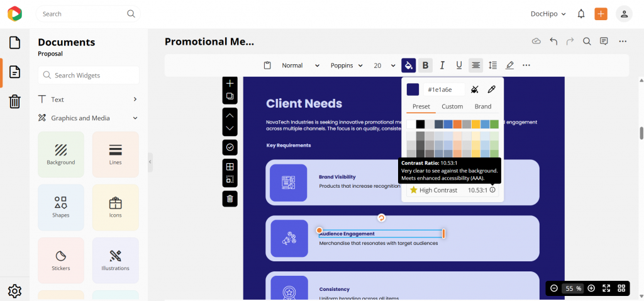Image resolution: width=644 pixels, height=301 pixels.
Task: Undo the last action
Action: click(x=553, y=41)
